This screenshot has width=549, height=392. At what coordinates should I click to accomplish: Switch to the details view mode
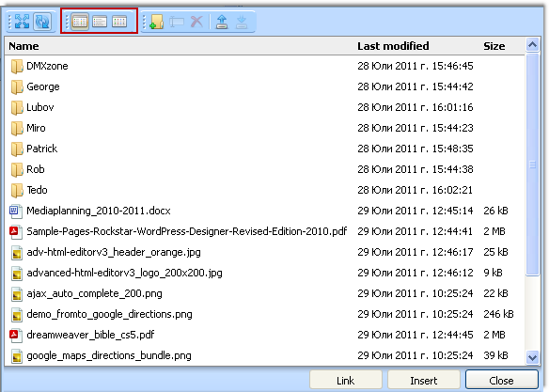click(x=80, y=22)
